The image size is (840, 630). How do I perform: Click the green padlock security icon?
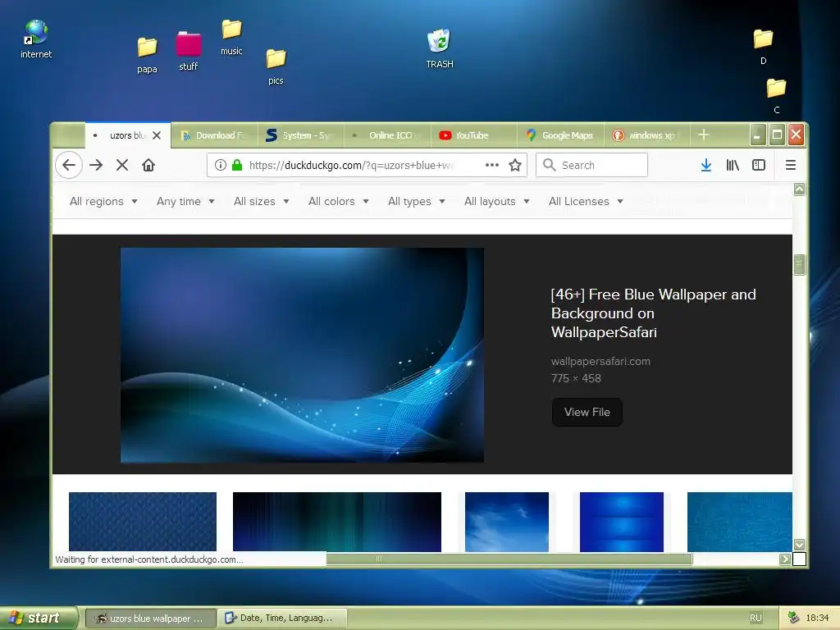[x=237, y=165]
